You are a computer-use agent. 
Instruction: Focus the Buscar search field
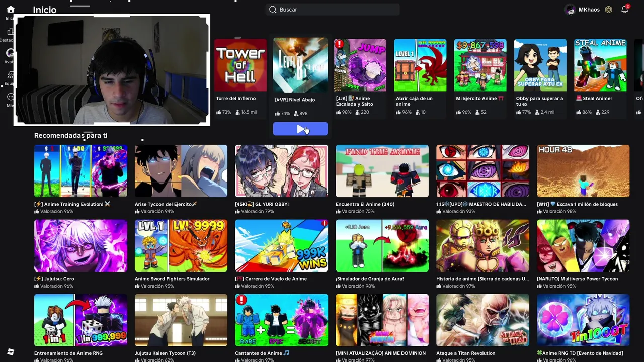(x=333, y=10)
